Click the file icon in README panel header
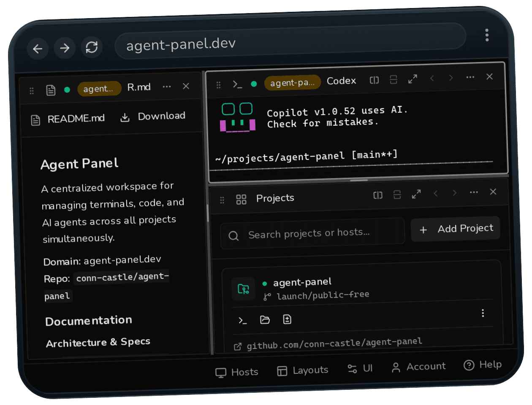The height and width of the screenshot is (405, 532). (51, 90)
